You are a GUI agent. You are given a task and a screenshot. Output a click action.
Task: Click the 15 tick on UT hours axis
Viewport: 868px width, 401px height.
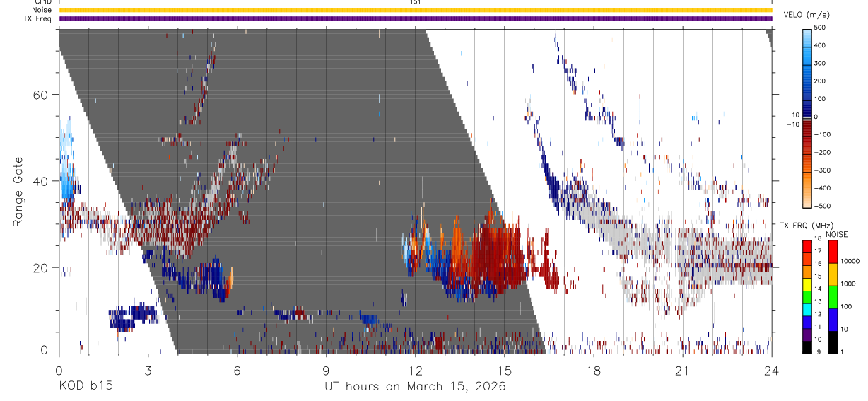[504, 370]
